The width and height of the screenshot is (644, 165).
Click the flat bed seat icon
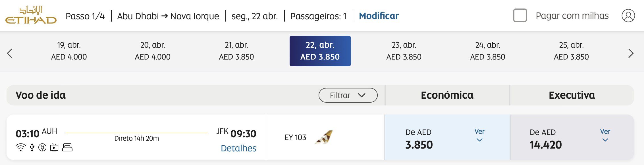(x=67, y=147)
